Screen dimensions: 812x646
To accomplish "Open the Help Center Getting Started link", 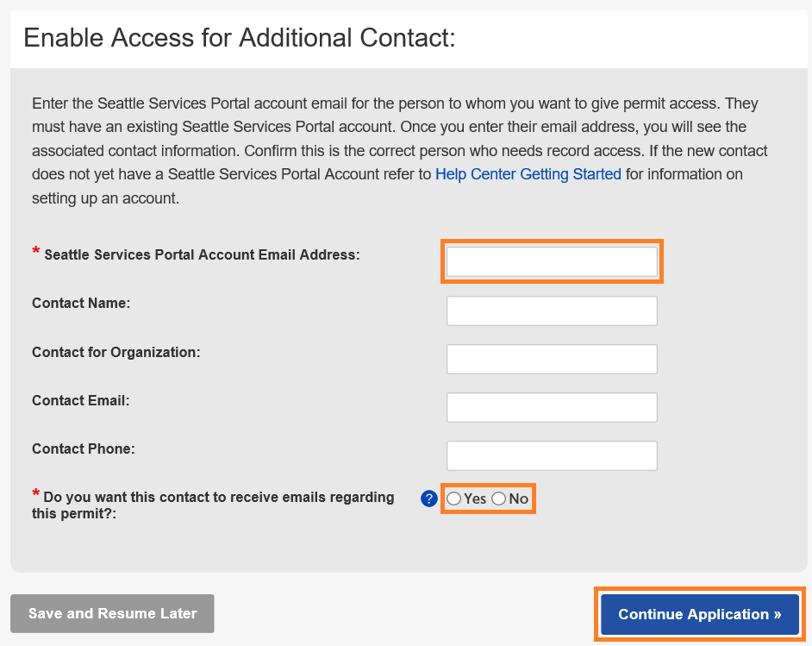I will (528, 174).
